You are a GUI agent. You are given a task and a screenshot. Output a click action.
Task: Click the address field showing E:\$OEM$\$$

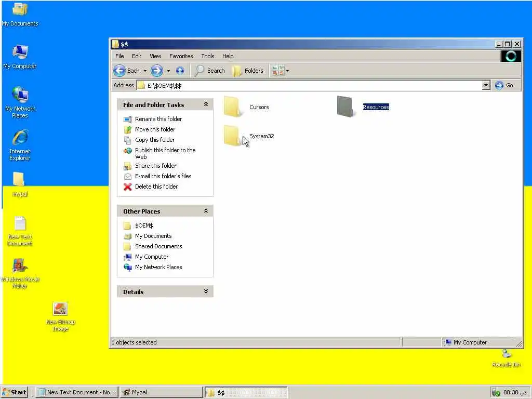click(x=310, y=86)
